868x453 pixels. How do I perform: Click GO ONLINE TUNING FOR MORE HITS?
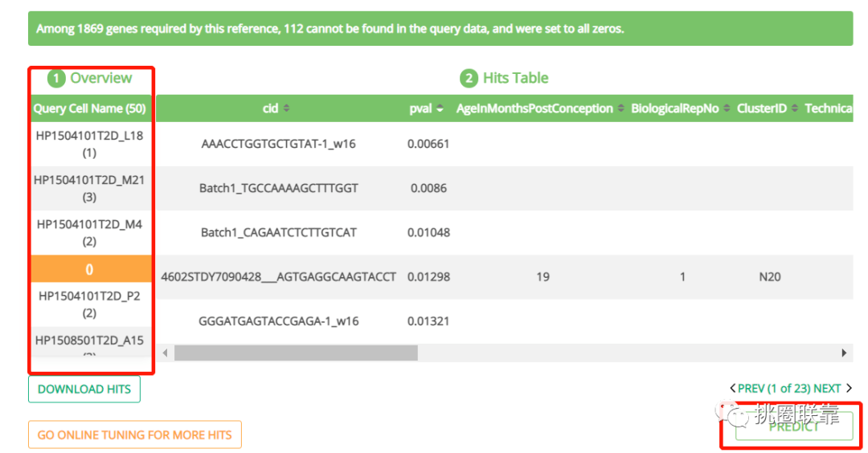134,435
